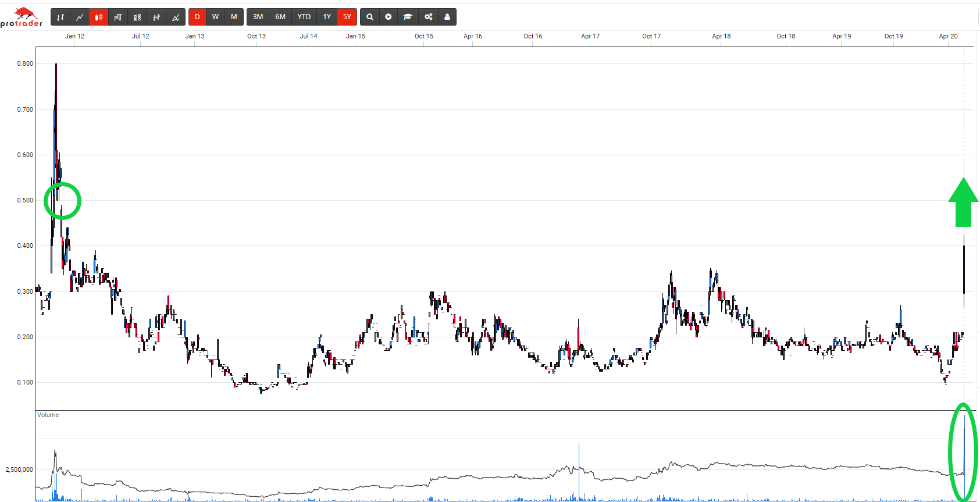Set interval to monthly (M)
This screenshot has height=502, width=980.
point(234,17)
